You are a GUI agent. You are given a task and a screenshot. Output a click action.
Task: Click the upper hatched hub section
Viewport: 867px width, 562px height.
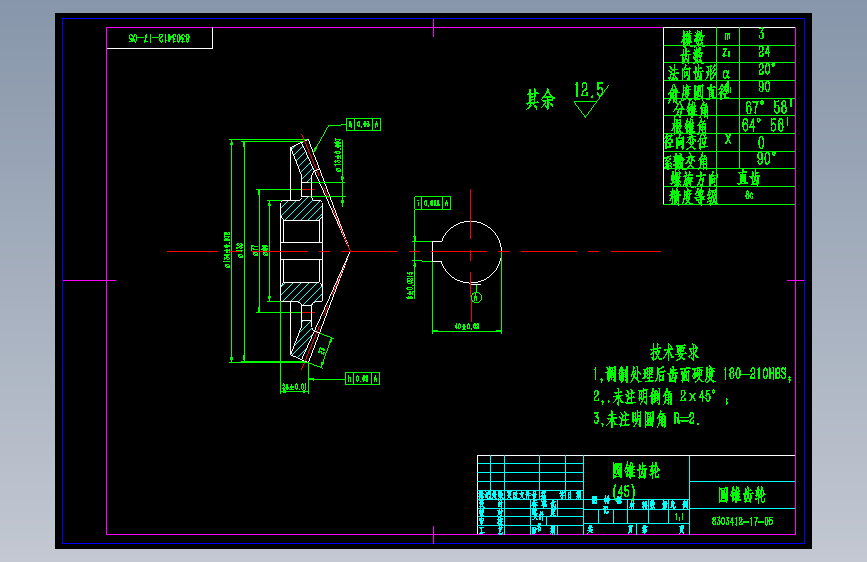301,210
